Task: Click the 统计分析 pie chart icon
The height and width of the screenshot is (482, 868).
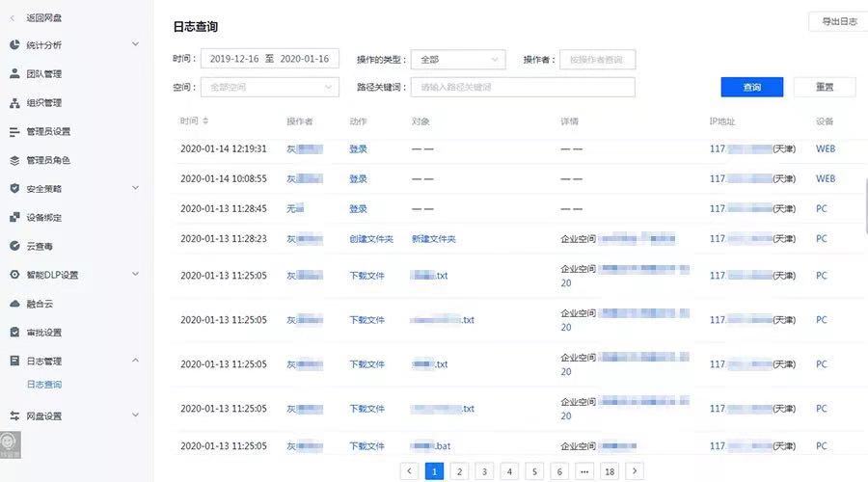Action: [x=14, y=45]
